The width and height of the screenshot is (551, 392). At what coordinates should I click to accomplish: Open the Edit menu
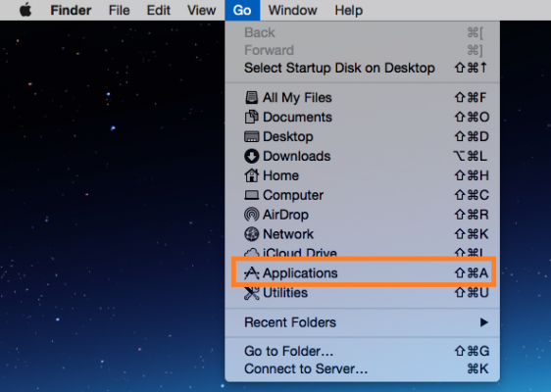pyautogui.click(x=158, y=10)
